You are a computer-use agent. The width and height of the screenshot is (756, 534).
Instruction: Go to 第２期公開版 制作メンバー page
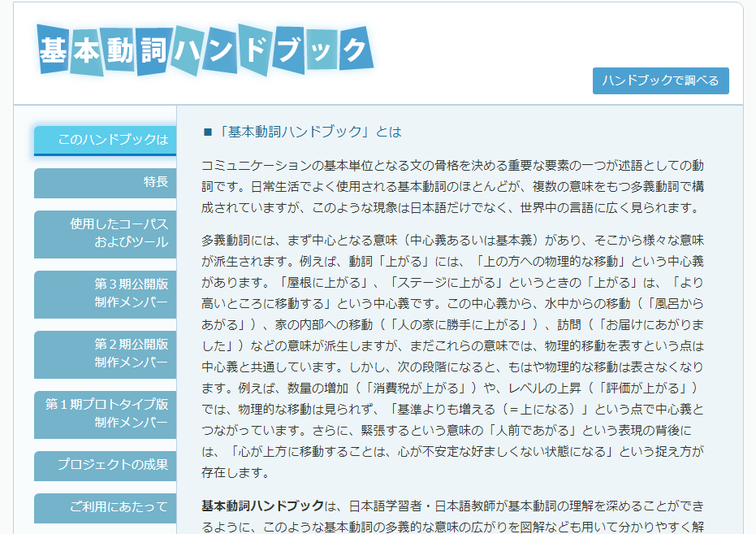pyautogui.click(x=105, y=354)
